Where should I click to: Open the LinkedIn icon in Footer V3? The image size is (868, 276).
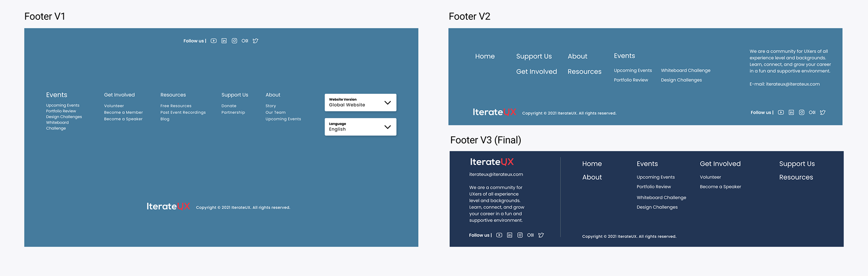point(509,235)
